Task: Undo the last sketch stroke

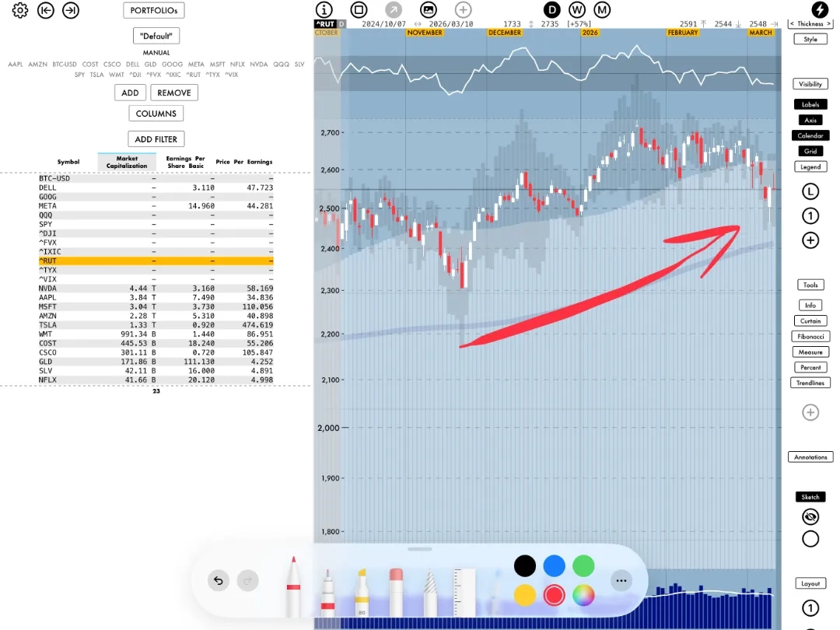Action: point(219,581)
